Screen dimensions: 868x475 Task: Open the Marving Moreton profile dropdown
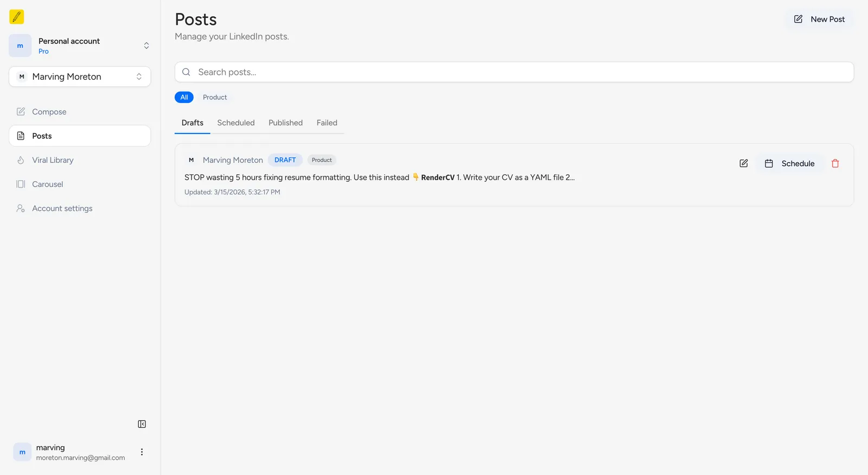coord(80,77)
